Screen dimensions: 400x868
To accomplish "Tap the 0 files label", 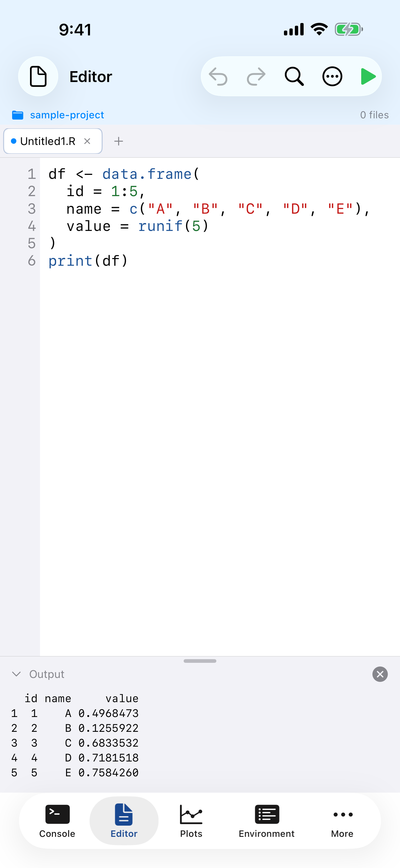I will [374, 115].
